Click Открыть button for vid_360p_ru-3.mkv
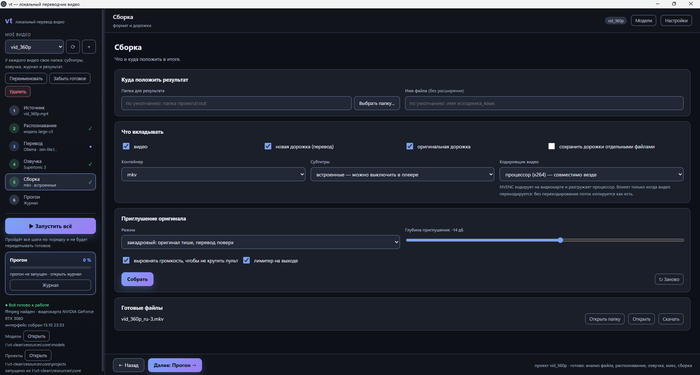 [x=641, y=319]
